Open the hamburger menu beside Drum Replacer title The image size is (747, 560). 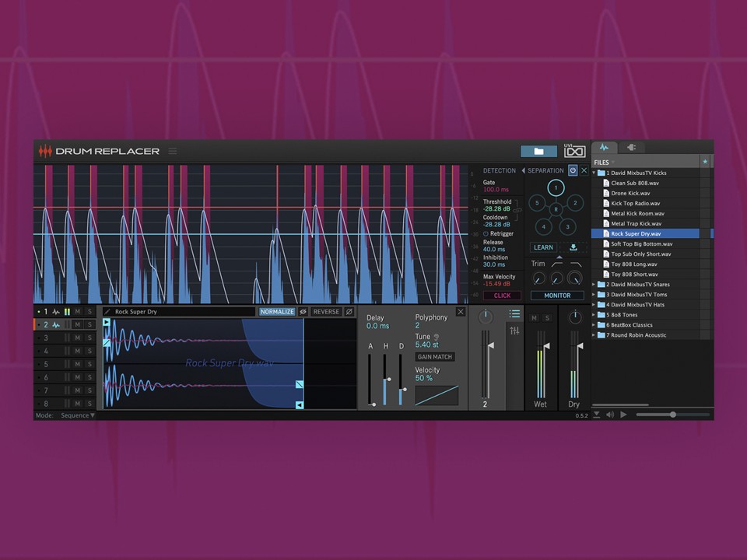point(173,151)
